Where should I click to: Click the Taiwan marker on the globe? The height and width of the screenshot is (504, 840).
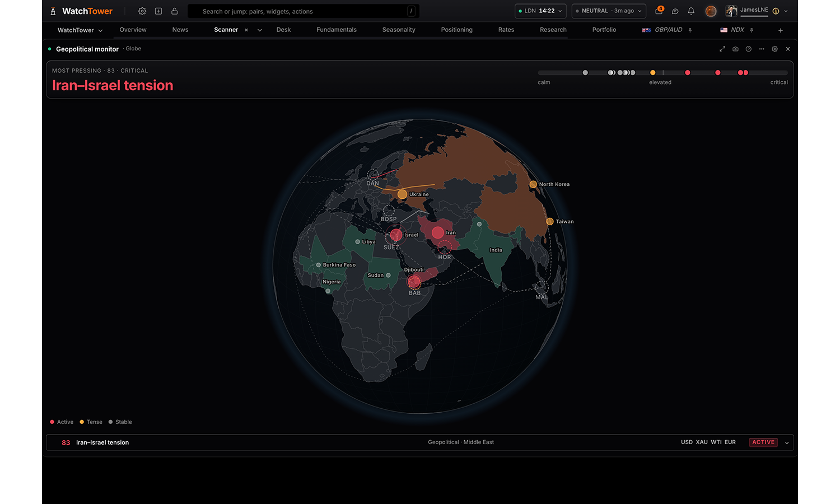[550, 222]
